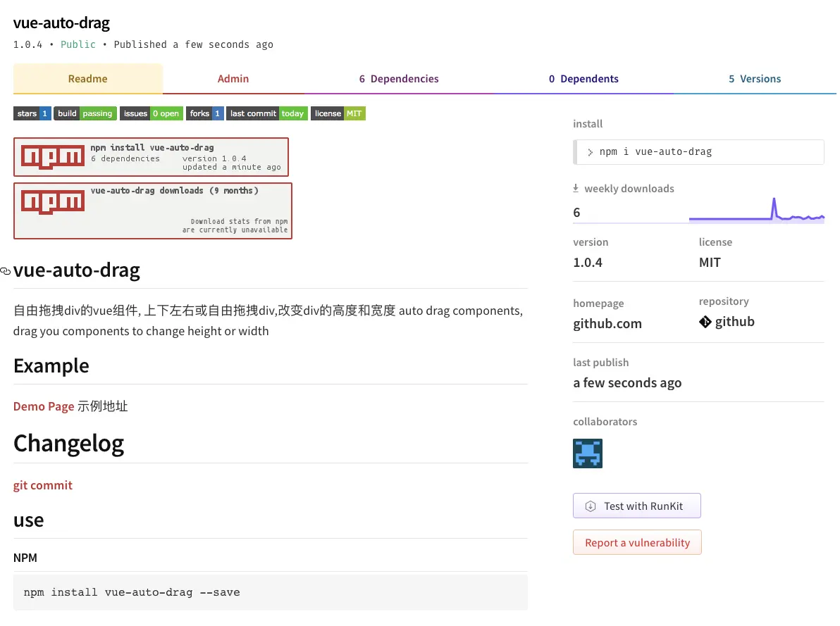Image resolution: width=840 pixels, height=626 pixels.
Task: Open the github.com homepage link
Action: (607, 324)
